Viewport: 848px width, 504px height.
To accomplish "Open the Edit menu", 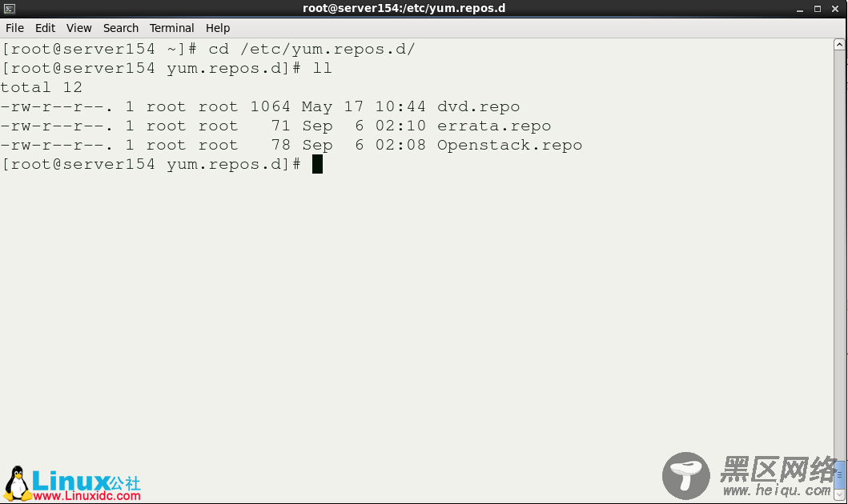I will pos(46,28).
